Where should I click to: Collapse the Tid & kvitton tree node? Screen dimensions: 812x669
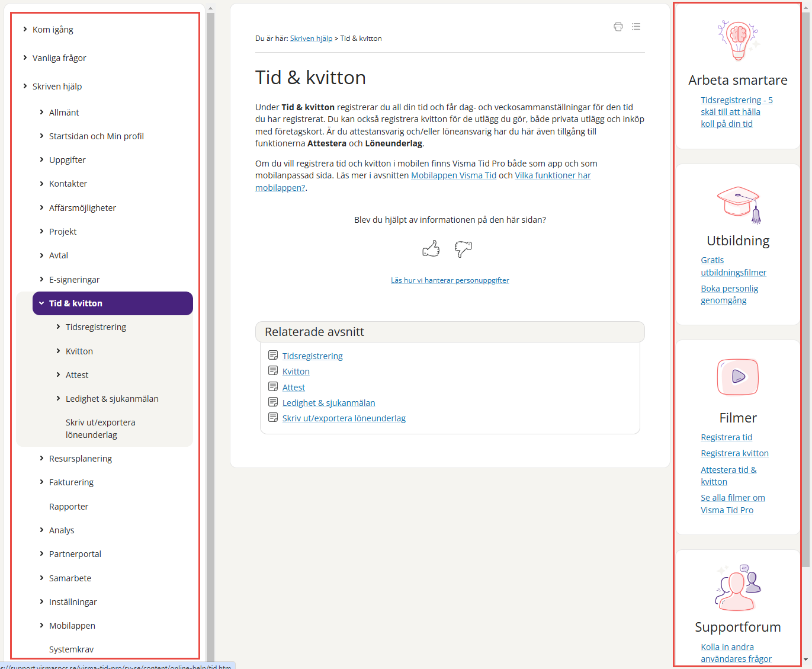41,303
